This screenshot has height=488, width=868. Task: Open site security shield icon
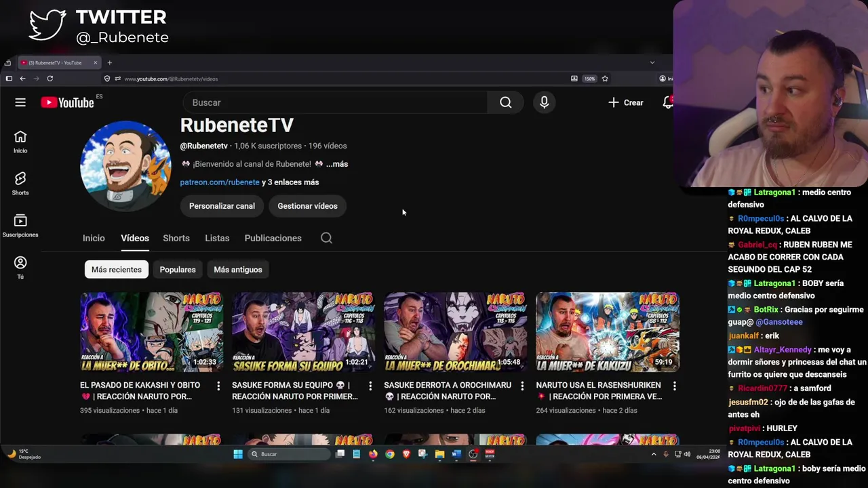[x=107, y=79]
